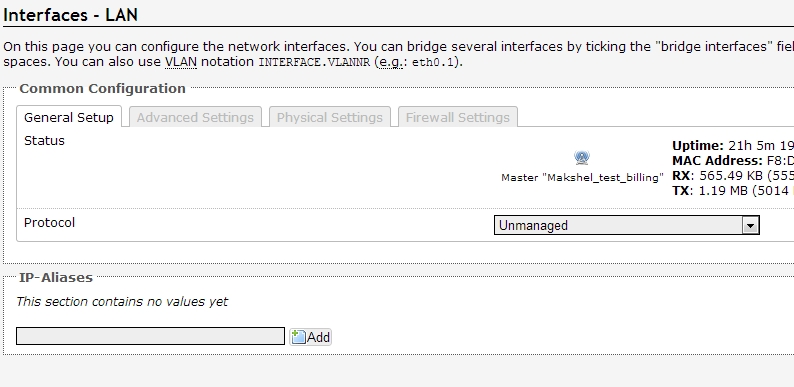
Task: Open the Unmanaged protocol selector
Action: click(x=626, y=225)
